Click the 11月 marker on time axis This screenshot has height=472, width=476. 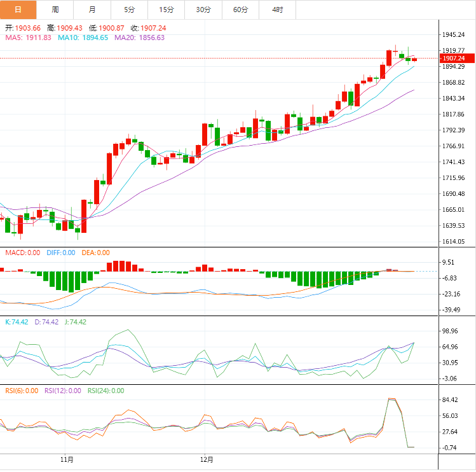pyautogui.click(x=67, y=459)
